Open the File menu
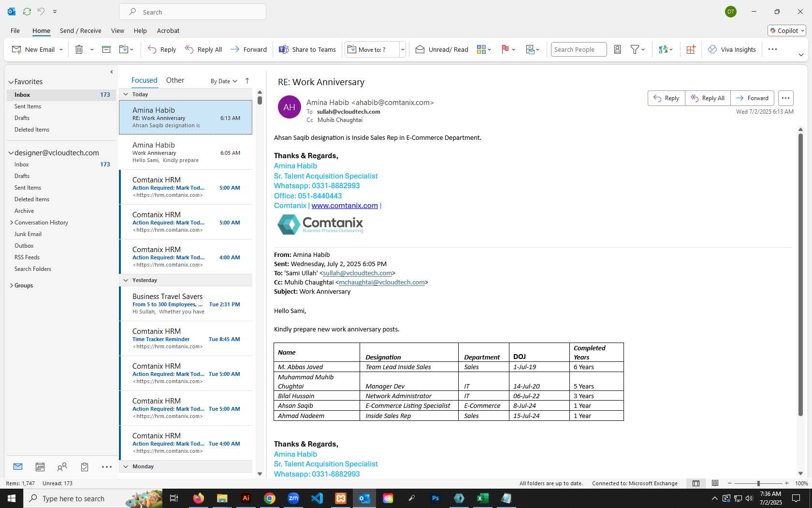812x508 pixels. point(15,30)
